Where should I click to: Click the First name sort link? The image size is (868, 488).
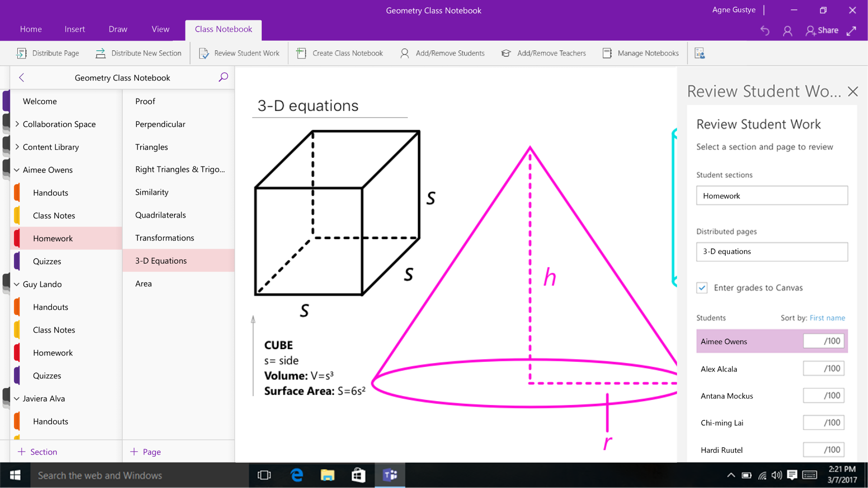[827, 318]
